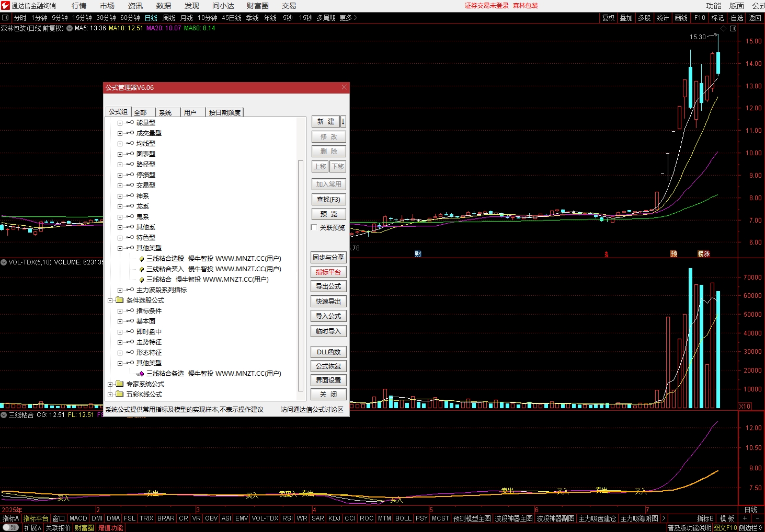This screenshot has height=532, width=765.
Task: Click the 指标平台 button in dialog
Action: pyautogui.click(x=328, y=272)
